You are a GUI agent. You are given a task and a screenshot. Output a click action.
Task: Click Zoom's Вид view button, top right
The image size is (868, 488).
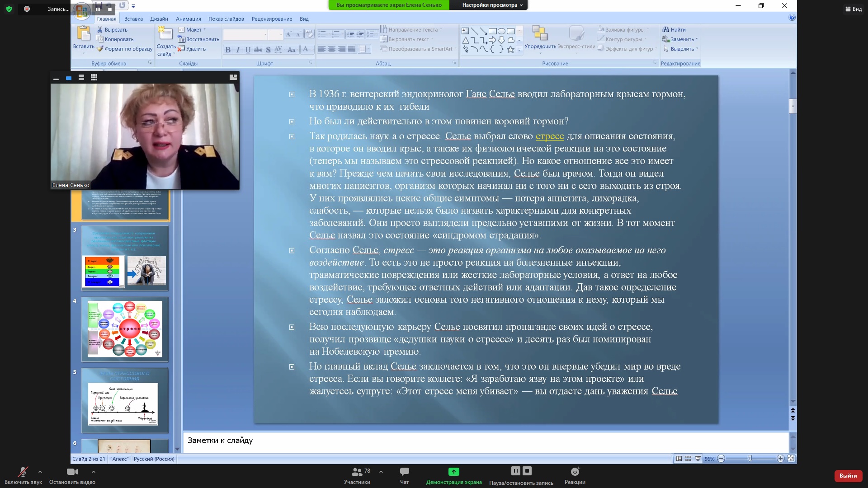point(854,9)
